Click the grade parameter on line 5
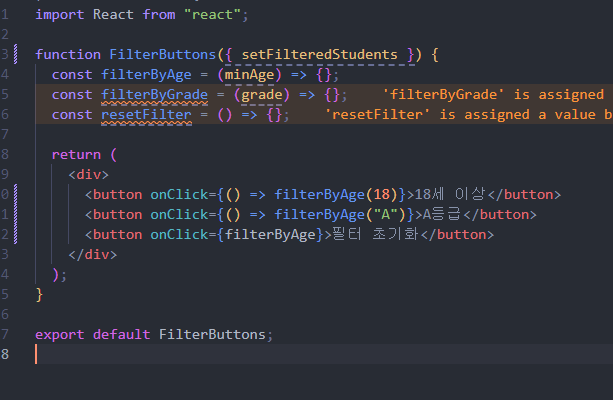Viewport: 613px width, 400px height. [x=262, y=95]
